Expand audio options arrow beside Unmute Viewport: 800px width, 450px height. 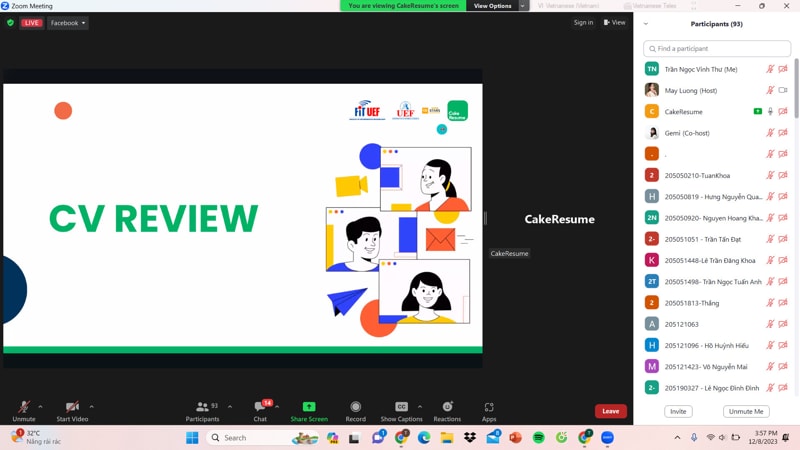click(40, 406)
